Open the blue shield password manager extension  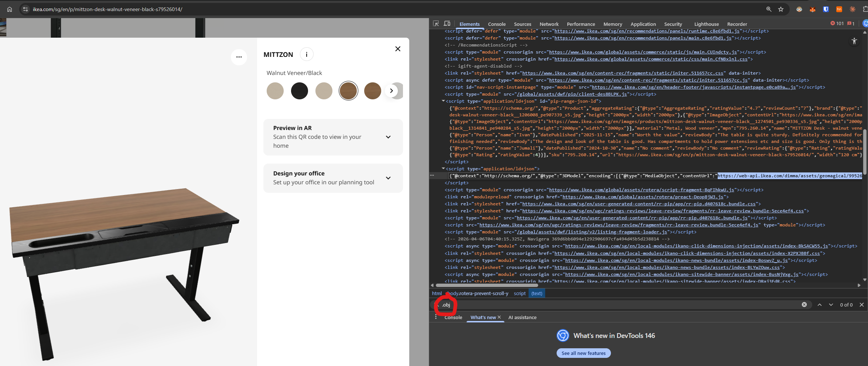[826, 9]
